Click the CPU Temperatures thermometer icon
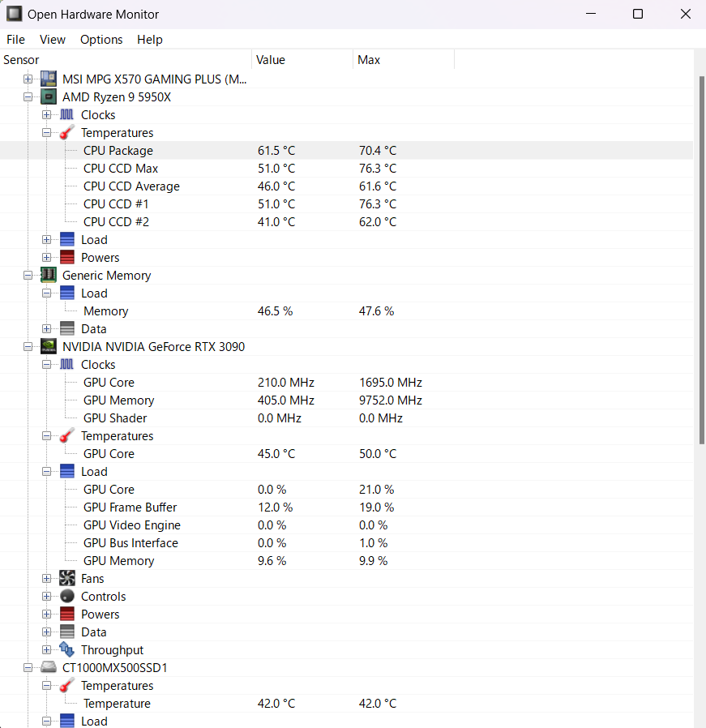706x728 pixels. click(x=66, y=133)
